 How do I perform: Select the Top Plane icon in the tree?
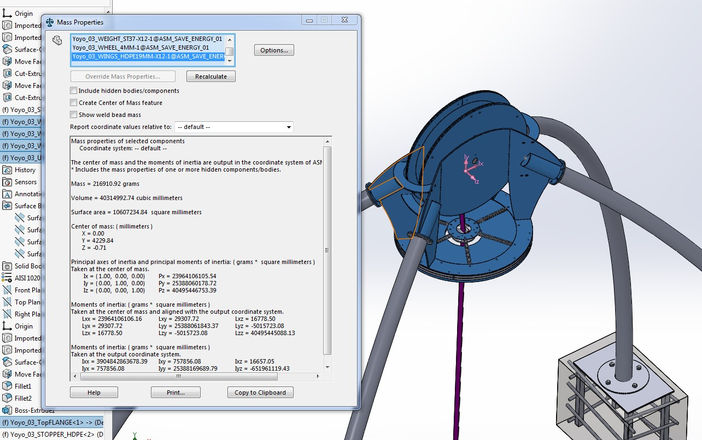(x=7, y=302)
